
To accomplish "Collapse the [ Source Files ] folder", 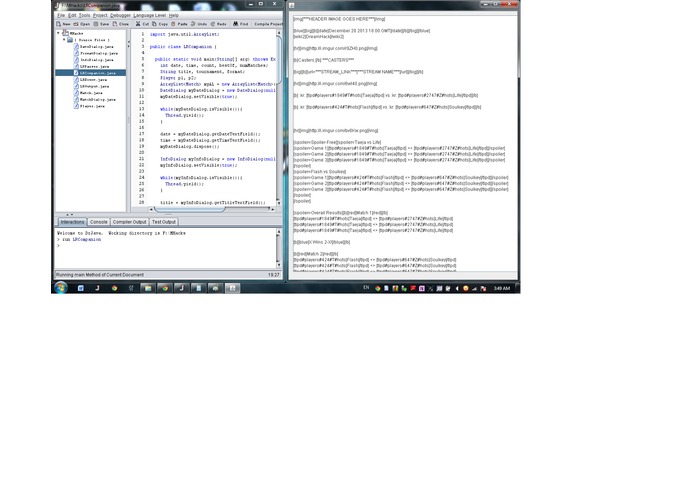I will [64, 39].
